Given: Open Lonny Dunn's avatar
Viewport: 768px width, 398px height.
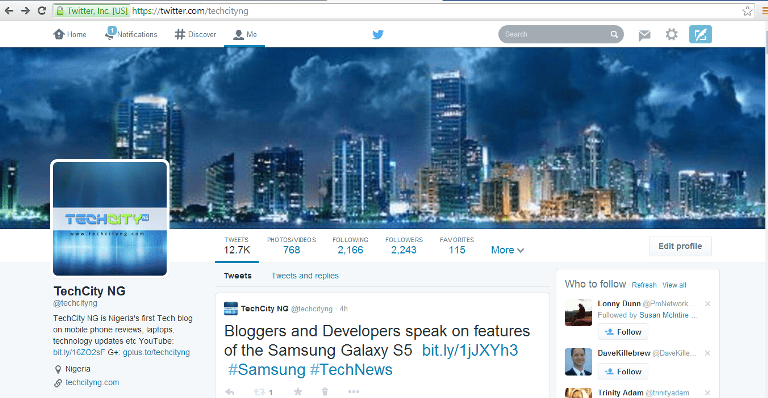Looking at the screenshot, I should 578,312.
